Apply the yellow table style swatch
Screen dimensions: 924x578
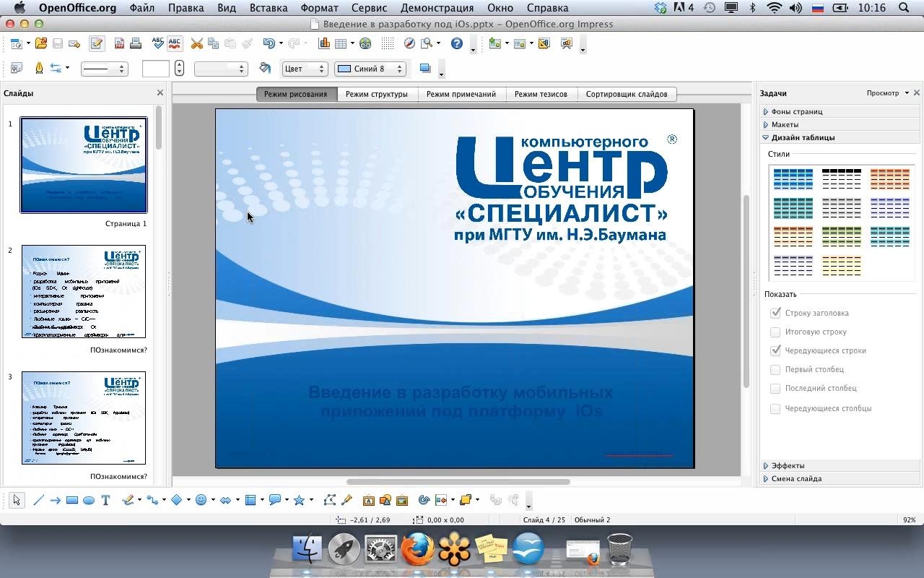pos(841,265)
